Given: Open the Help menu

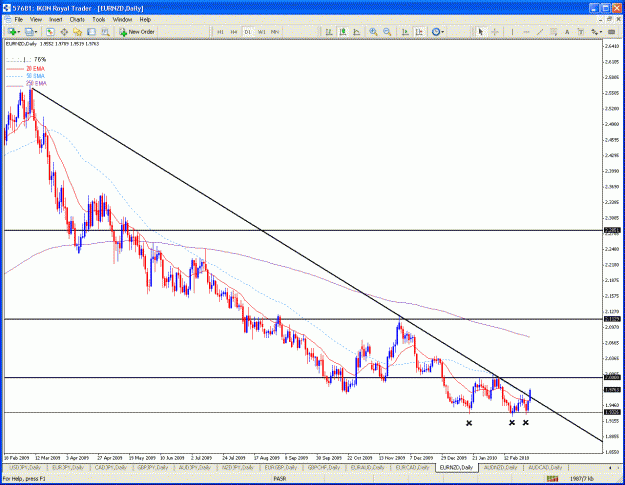Looking at the screenshot, I should (145, 19).
